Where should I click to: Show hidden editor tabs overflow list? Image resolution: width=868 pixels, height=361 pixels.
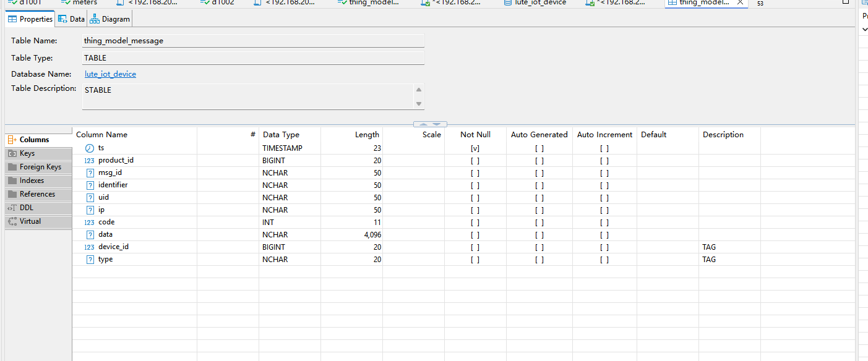point(760,3)
